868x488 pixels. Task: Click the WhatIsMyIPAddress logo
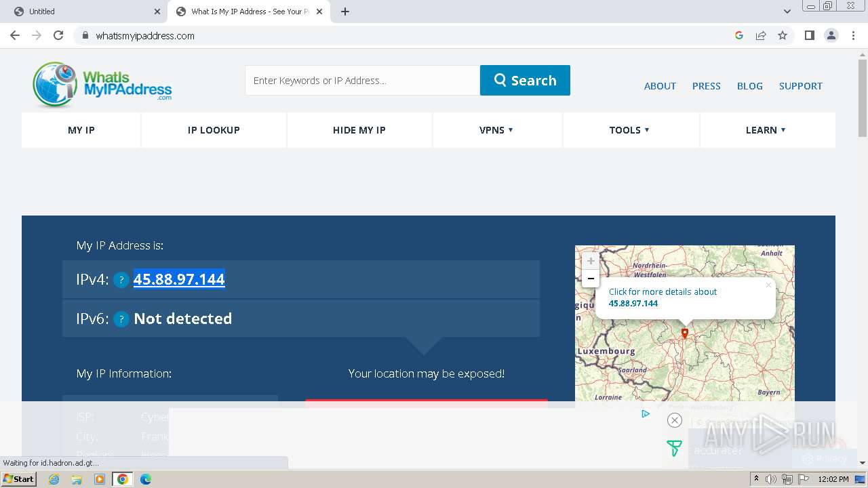click(x=102, y=85)
